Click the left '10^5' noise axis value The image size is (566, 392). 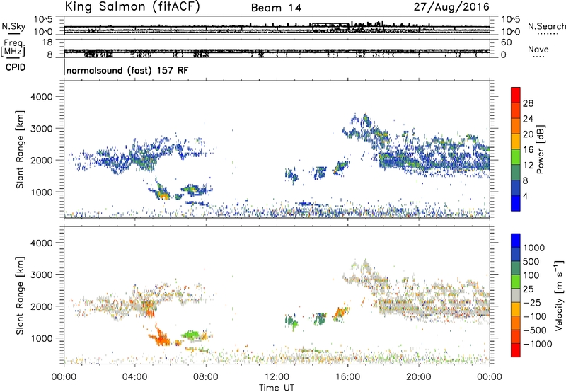click(x=43, y=19)
